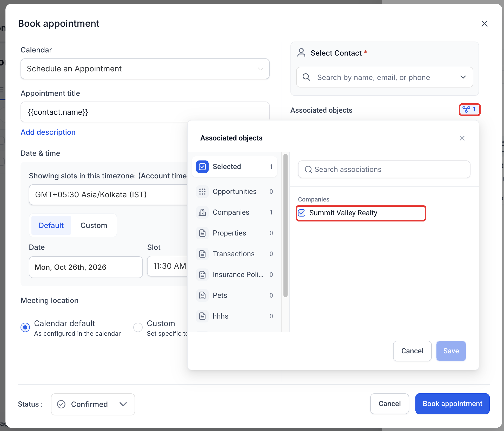
Task: Click the category list vertical scrollbar
Action: point(286,225)
